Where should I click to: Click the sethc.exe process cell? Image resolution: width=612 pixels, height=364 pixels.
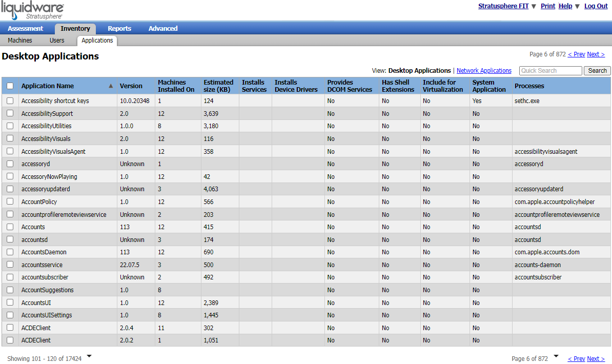click(x=527, y=101)
